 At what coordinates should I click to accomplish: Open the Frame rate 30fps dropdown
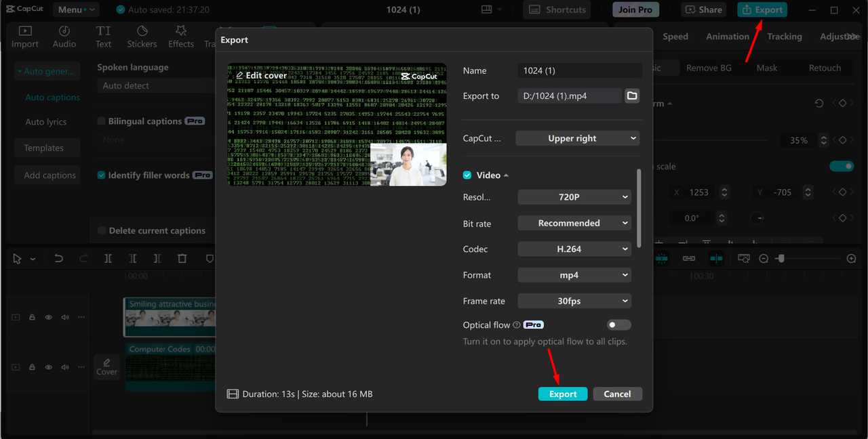[574, 301]
